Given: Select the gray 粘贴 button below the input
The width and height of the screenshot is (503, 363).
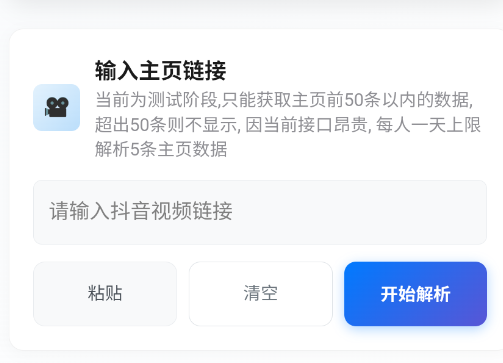Looking at the screenshot, I should 105,293.
